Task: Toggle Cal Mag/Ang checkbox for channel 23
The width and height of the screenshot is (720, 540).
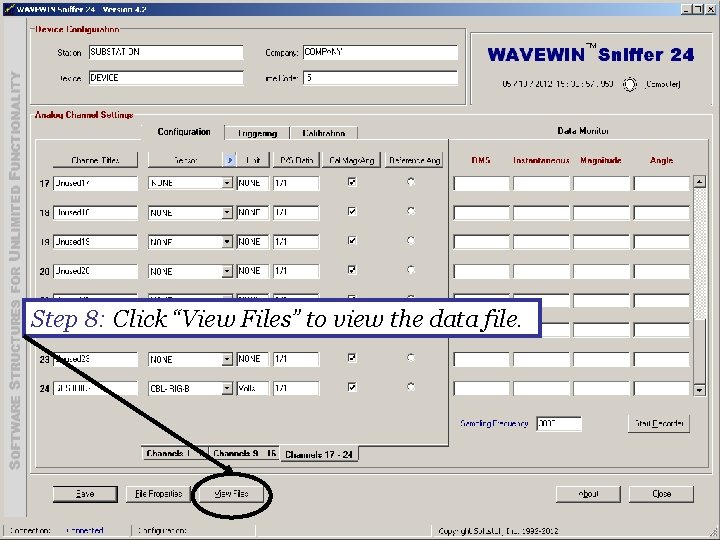Action: pyautogui.click(x=352, y=358)
